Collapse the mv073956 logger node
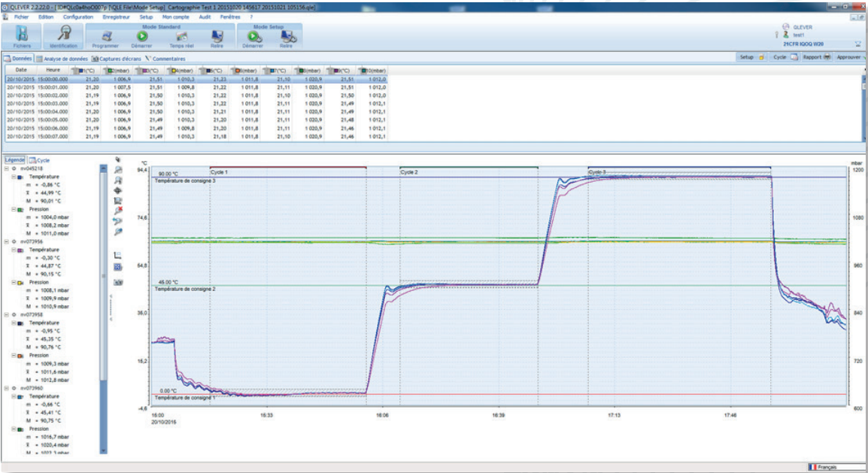The image size is (868, 473). pyautogui.click(x=6, y=241)
